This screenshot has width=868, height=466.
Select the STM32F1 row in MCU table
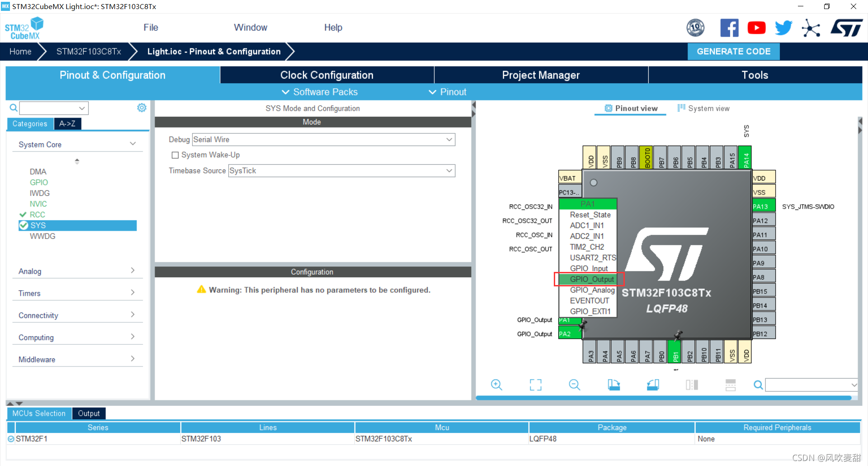coord(433,439)
